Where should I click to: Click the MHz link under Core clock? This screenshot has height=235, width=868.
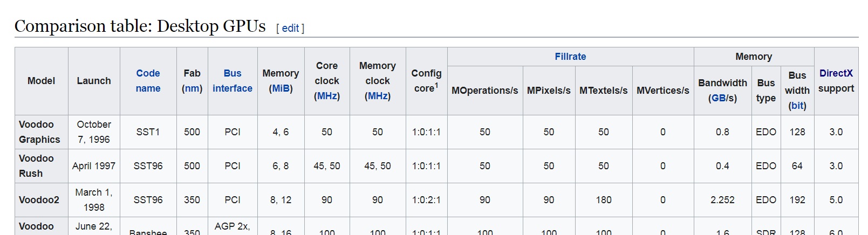click(327, 96)
